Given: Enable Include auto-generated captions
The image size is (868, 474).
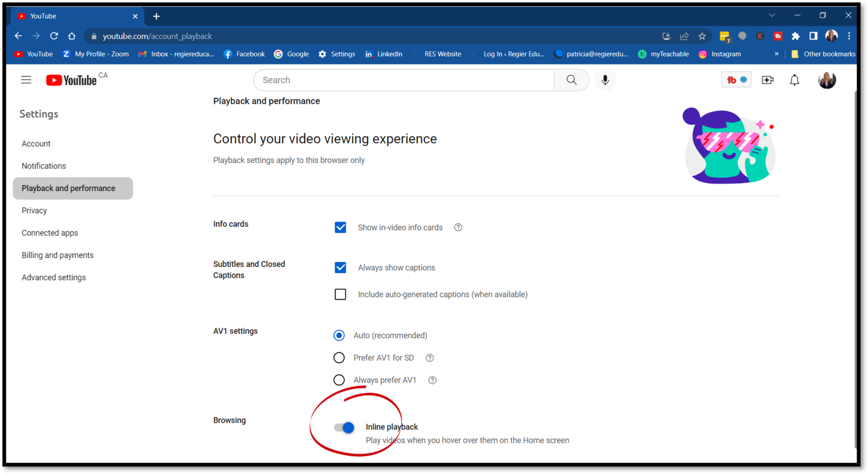Looking at the screenshot, I should pos(340,294).
